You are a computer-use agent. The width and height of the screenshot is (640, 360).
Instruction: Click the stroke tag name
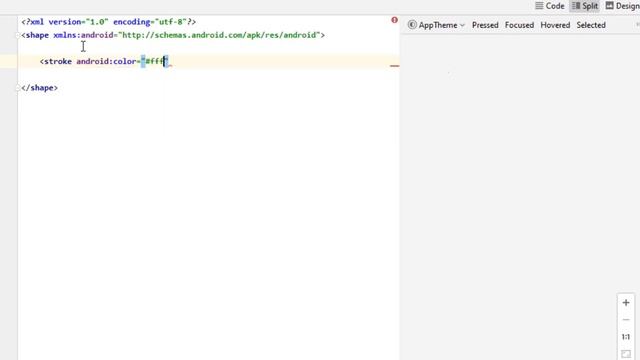coord(58,61)
